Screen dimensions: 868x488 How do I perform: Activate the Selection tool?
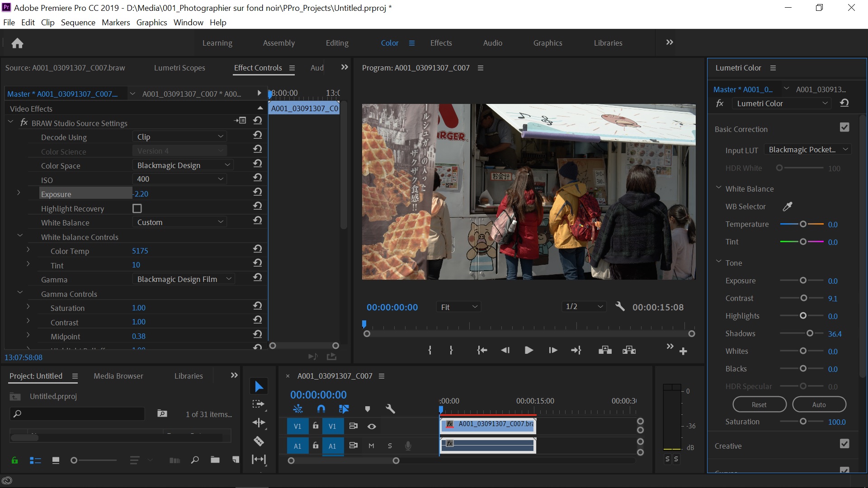pos(259,386)
